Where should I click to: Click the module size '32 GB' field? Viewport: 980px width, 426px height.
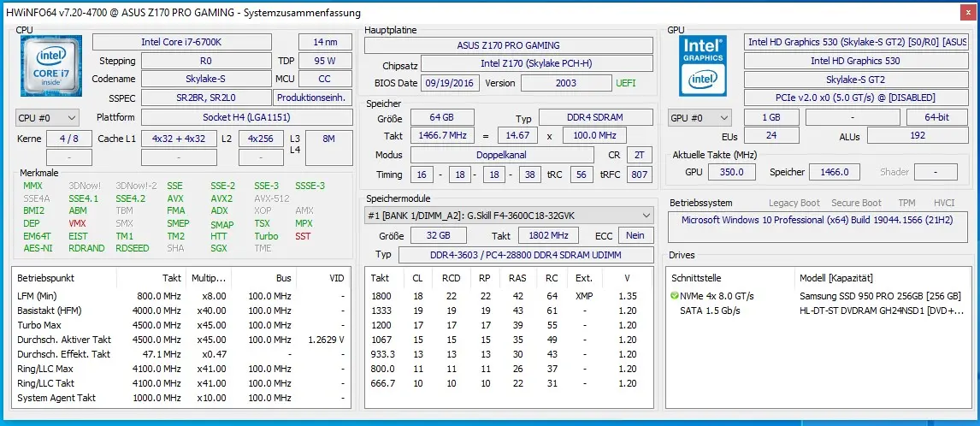coord(438,235)
